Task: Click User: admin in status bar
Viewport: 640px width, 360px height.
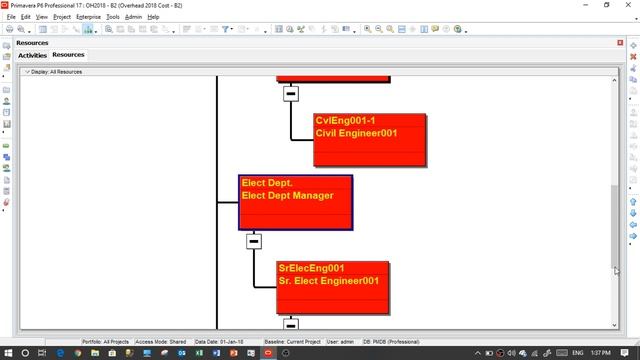Action: (340, 342)
